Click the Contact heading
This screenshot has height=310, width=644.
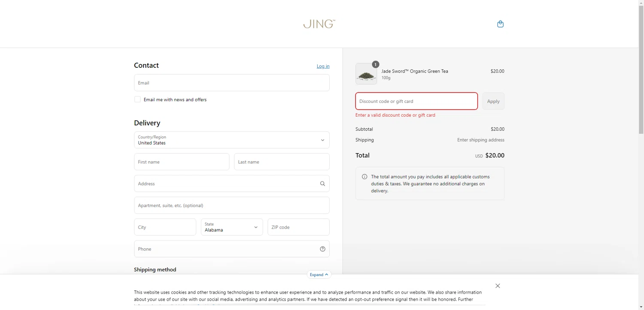click(x=146, y=65)
